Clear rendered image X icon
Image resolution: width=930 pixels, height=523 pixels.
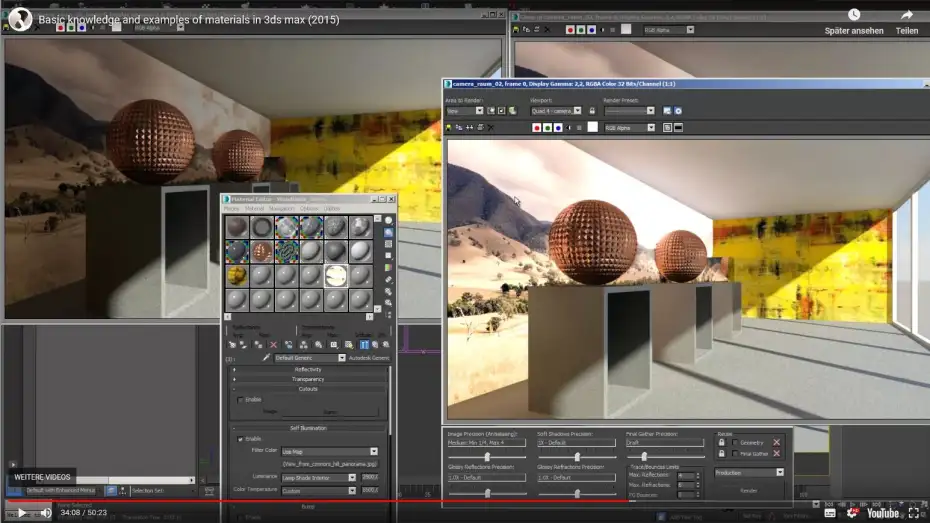(491, 127)
